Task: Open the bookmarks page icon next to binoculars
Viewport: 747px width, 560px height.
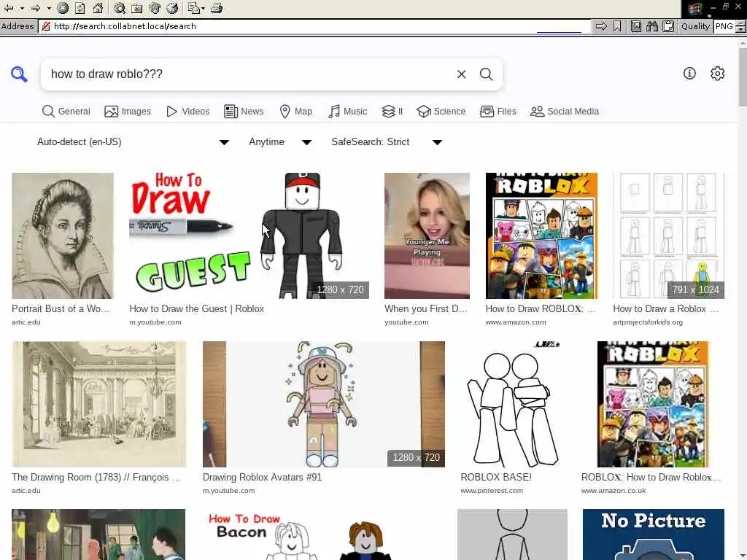Action: 636,26
